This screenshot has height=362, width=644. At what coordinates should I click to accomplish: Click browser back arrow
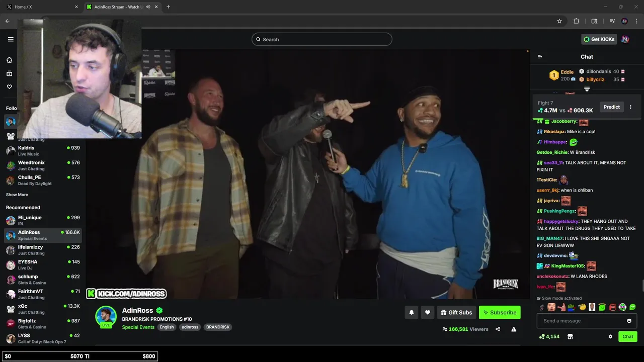point(8,21)
